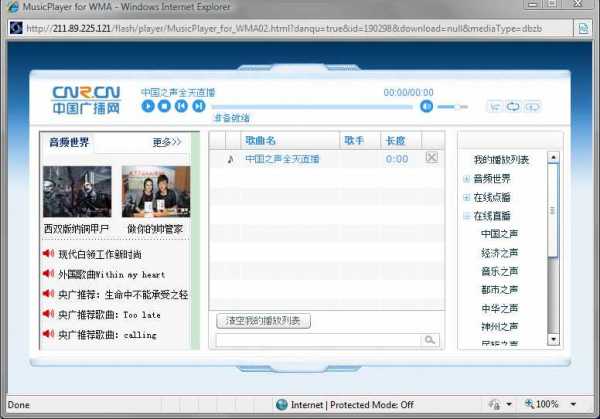Go to the previous track
Screen dimensions: 600x419
(181, 106)
